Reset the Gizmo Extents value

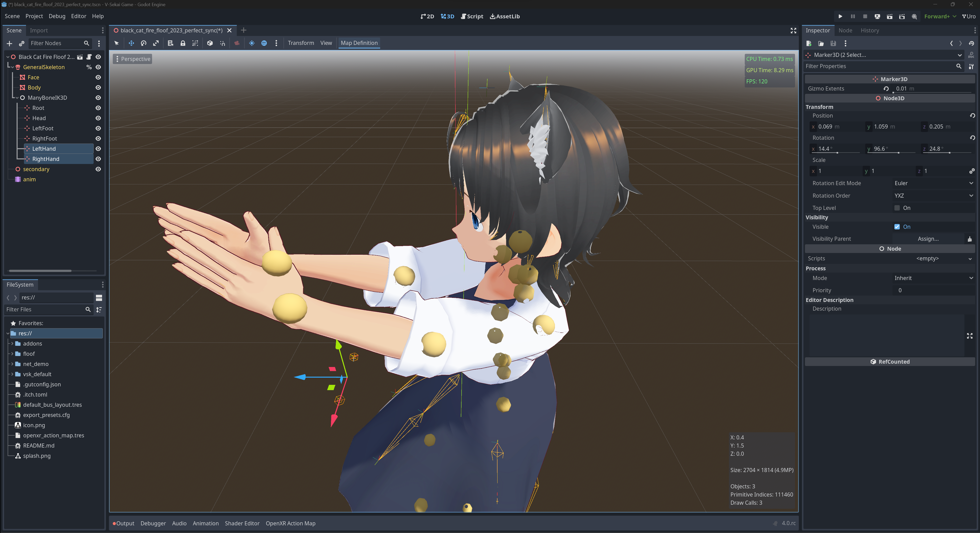point(886,88)
